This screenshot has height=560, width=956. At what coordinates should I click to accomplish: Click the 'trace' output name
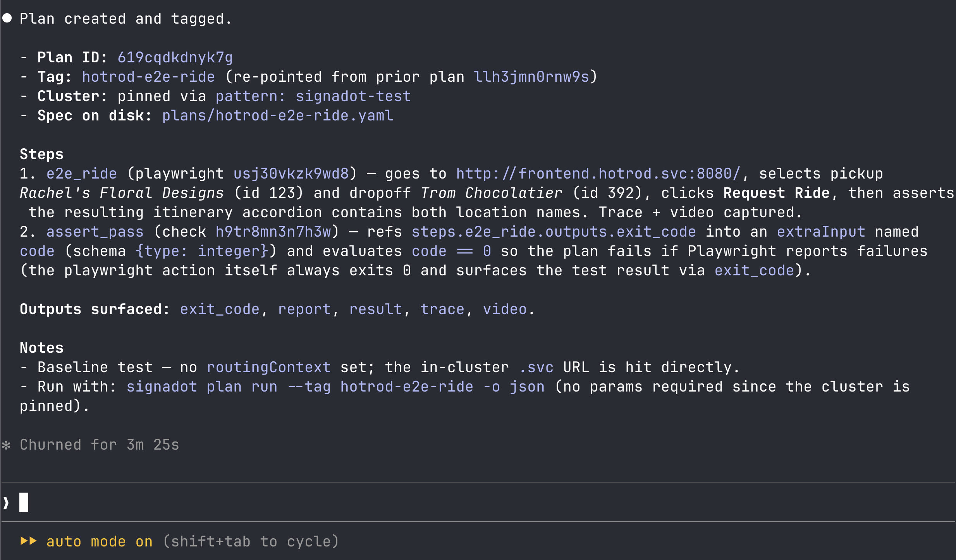click(x=442, y=309)
